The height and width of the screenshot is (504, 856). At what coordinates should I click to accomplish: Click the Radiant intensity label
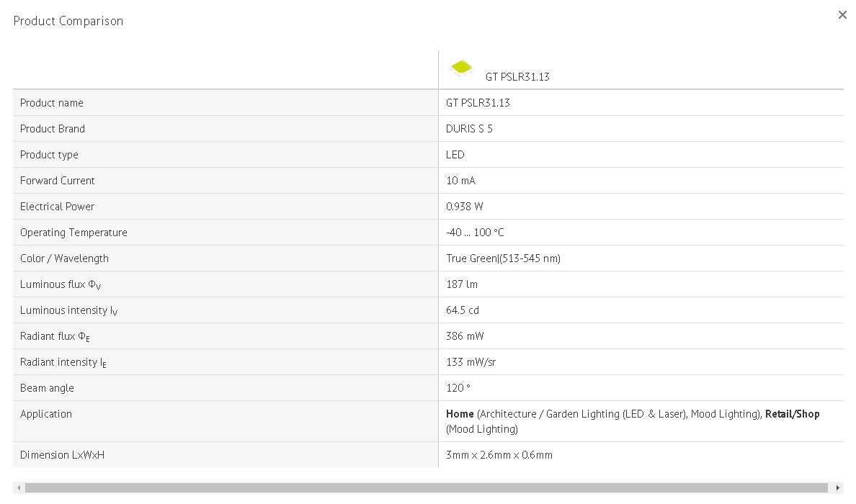tap(63, 362)
